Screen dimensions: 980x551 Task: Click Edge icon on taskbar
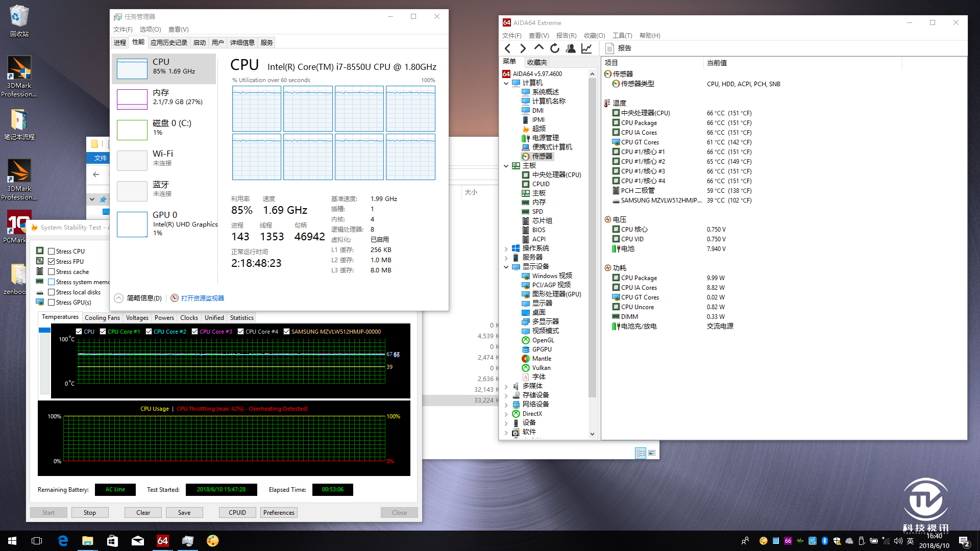[63, 541]
